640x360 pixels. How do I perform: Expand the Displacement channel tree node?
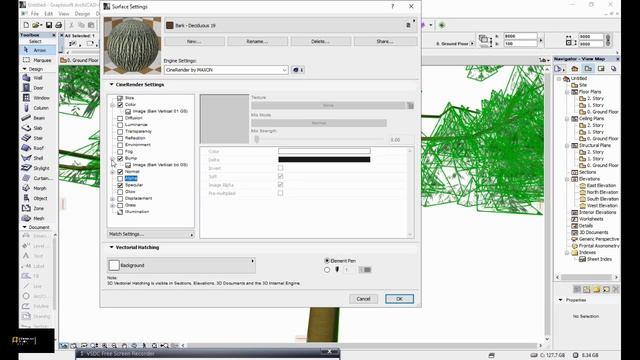(x=112, y=199)
